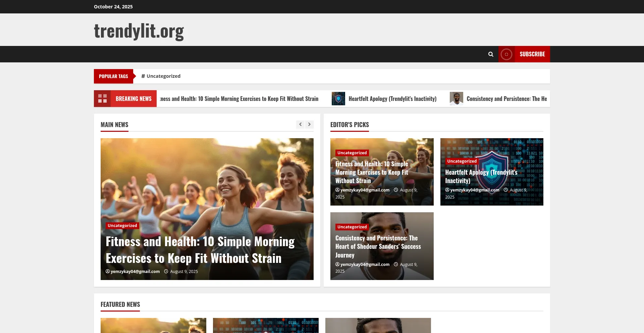The height and width of the screenshot is (333, 644).
Task: Click the search magnifier icon
Action: tap(491, 54)
